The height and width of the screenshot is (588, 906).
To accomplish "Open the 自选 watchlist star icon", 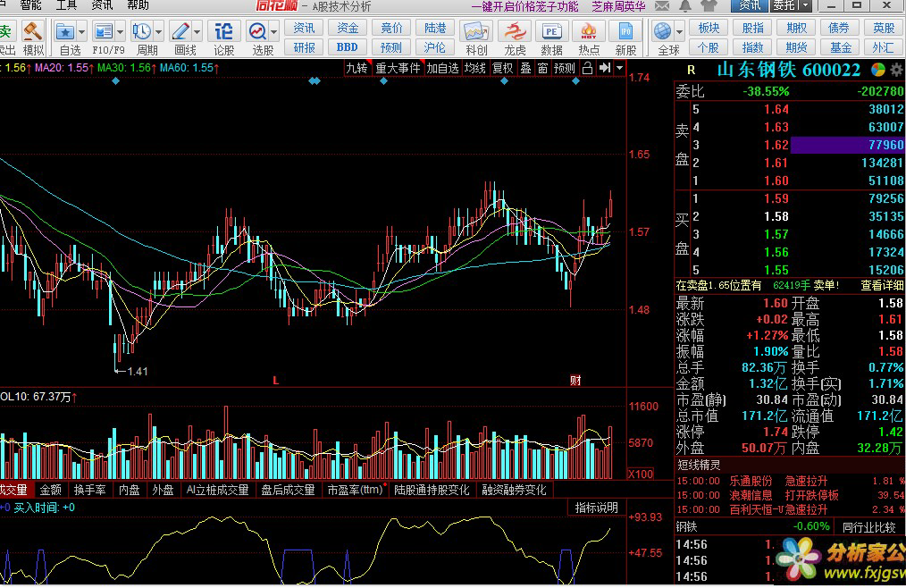I will tap(64, 31).
